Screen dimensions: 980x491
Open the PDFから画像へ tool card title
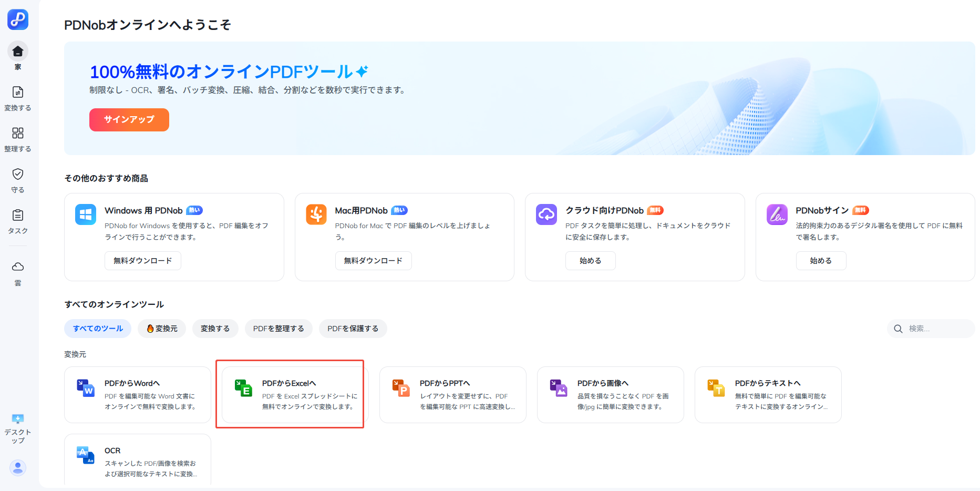pos(603,383)
